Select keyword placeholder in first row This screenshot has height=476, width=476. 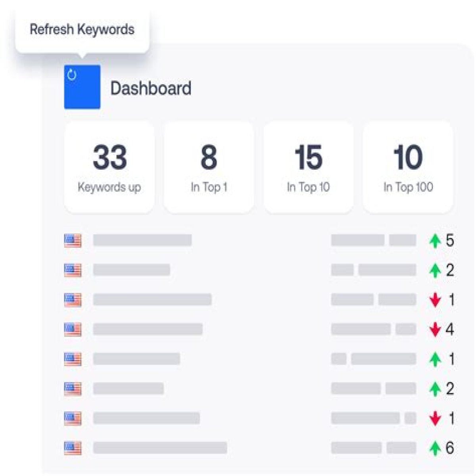point(142,240)
